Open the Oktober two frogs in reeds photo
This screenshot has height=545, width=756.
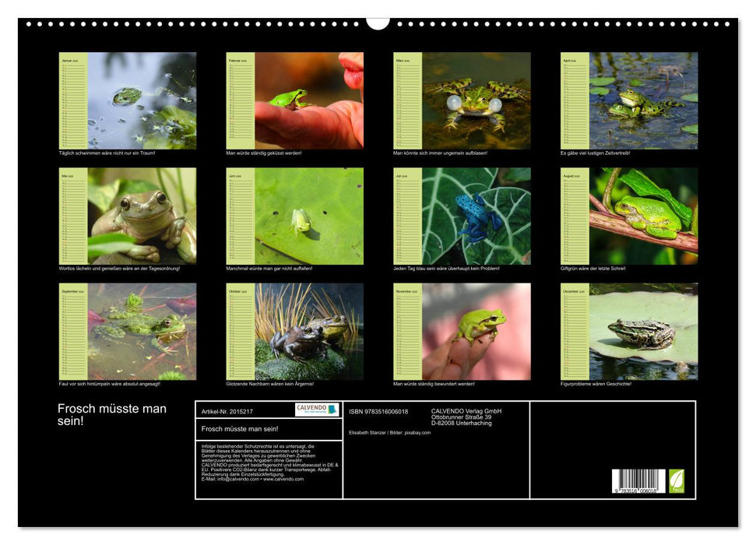coord(309,332)
